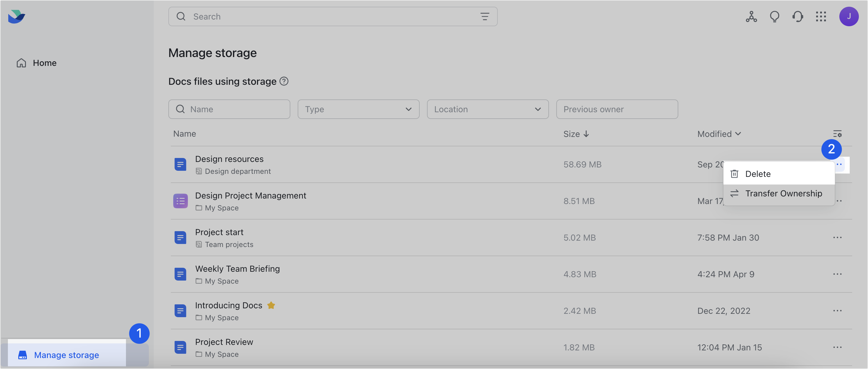The width and height of the screenshot is (868, 369).
Task: Click the Home icon in the sidebar
Action: click(21, 63)
